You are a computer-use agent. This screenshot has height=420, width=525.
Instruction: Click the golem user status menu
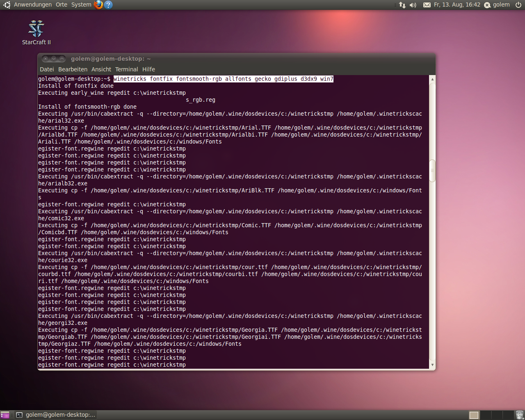coord(497,5)
